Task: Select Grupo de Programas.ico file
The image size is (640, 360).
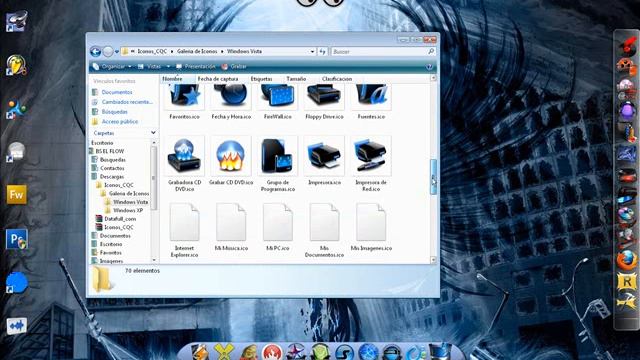Action: click(278, 164)
